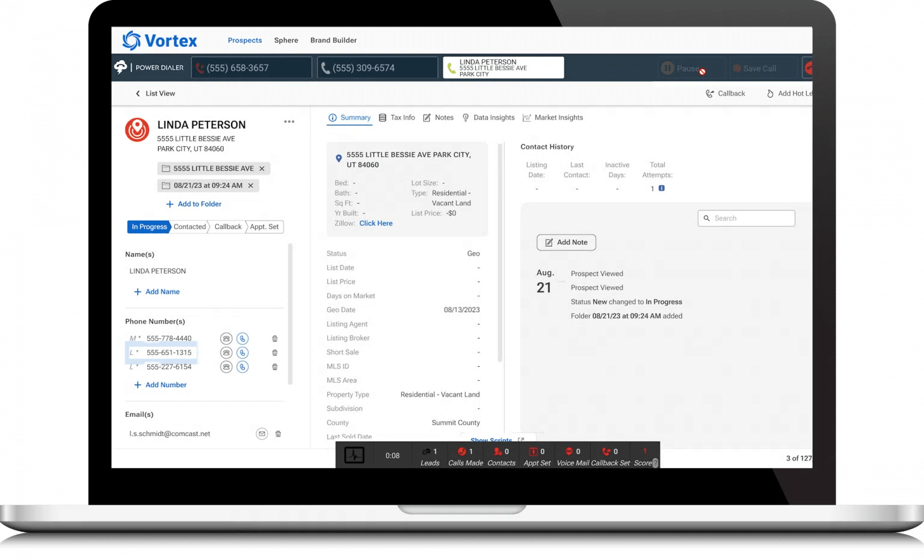Click Add to Folder

point(194,204)
